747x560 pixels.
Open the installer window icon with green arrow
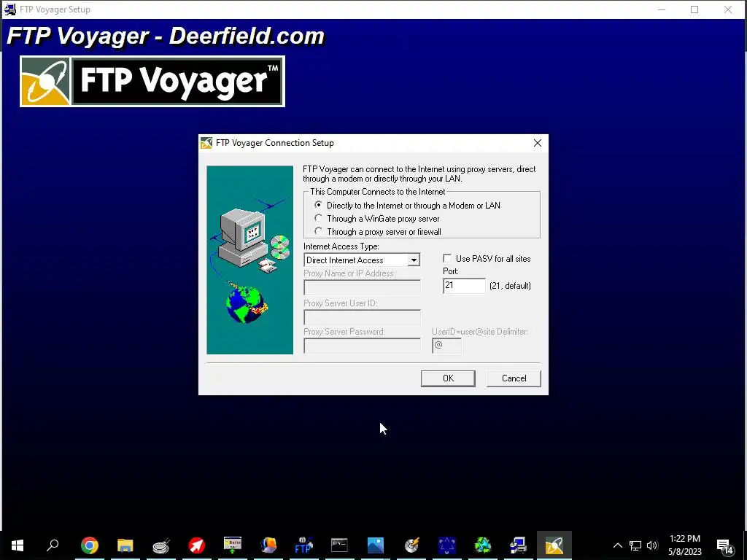pos(233,545)
